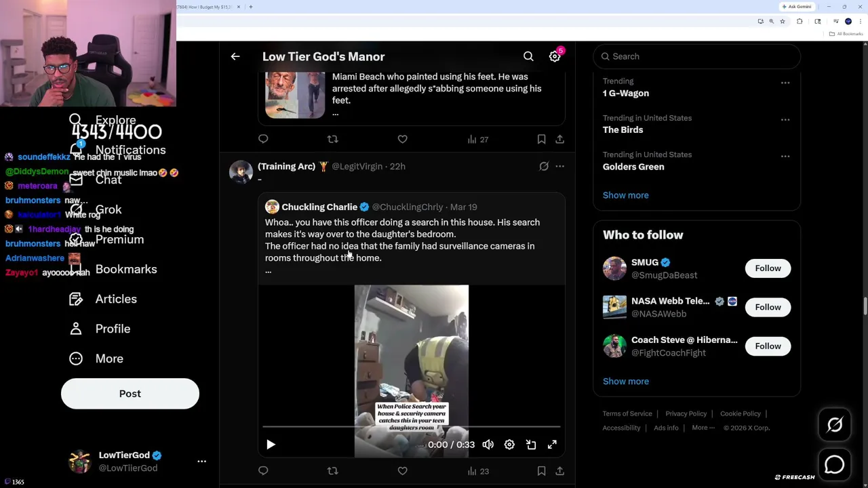Click the Post button
Screen dimensions: 868x488
pyautogui.click(x=130, y=394)
